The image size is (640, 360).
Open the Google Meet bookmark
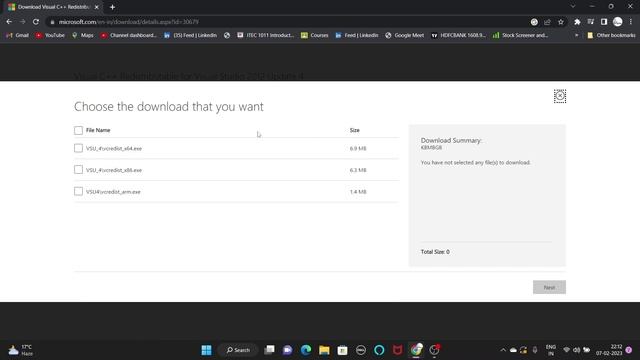point(404,36)
